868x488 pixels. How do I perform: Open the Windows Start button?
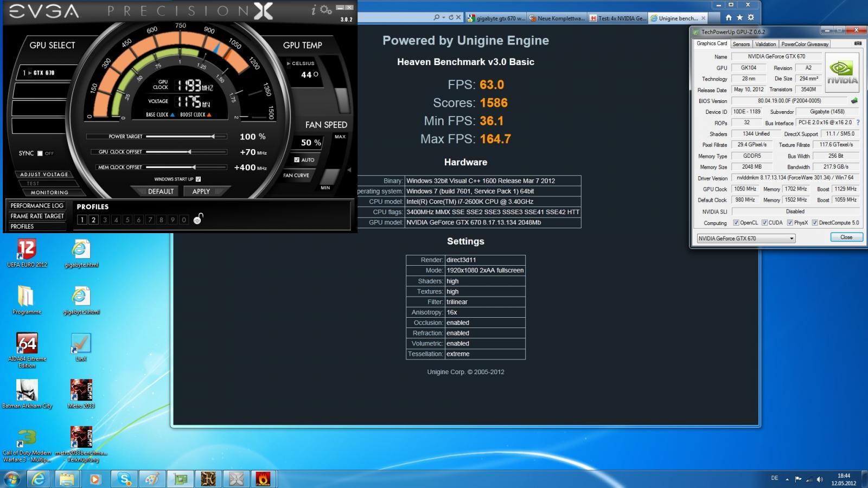[11, 479]
